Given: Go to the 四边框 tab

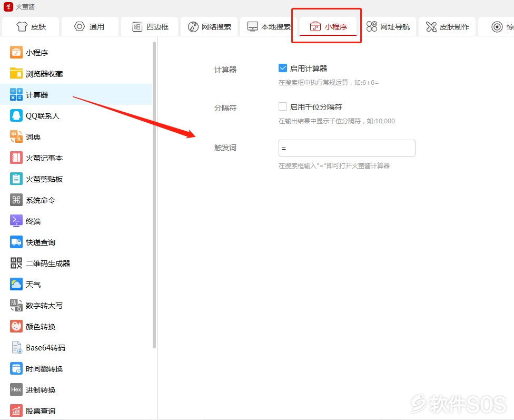Looking at the screenshot, I should click(150, 26).
